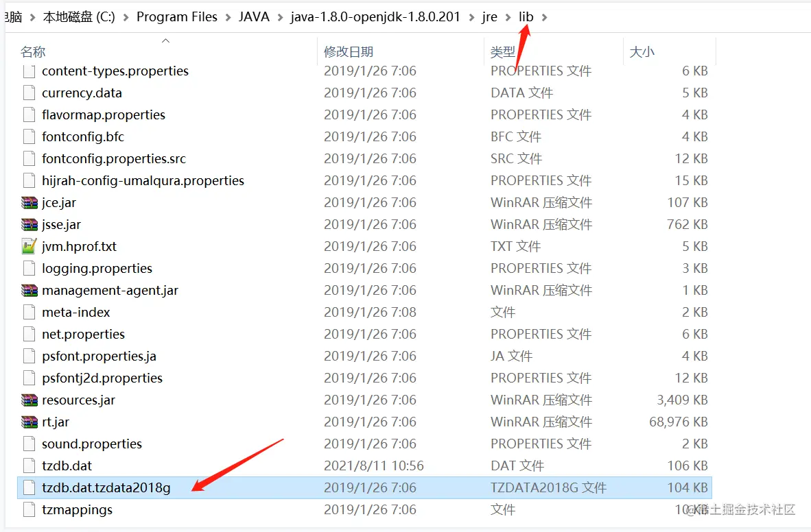Click the WinRAR icon of jce.jar
This screenshot has height=532, width=811.
click(30, 203)
